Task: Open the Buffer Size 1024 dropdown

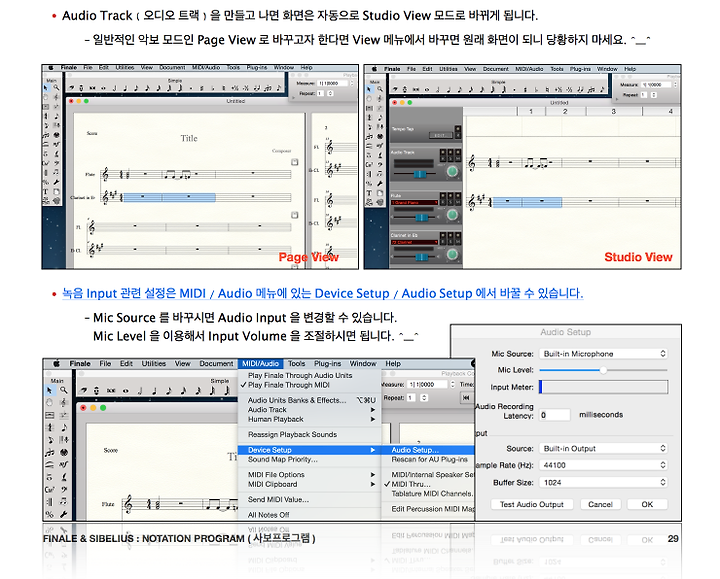Action: coord(603,483)
